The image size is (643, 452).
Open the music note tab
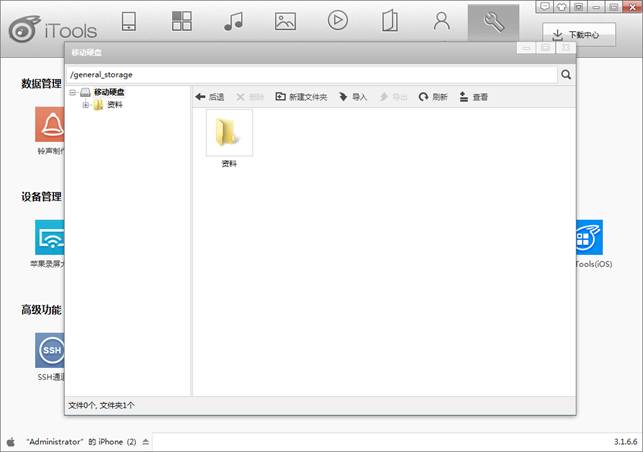click(x=234, y=21)
